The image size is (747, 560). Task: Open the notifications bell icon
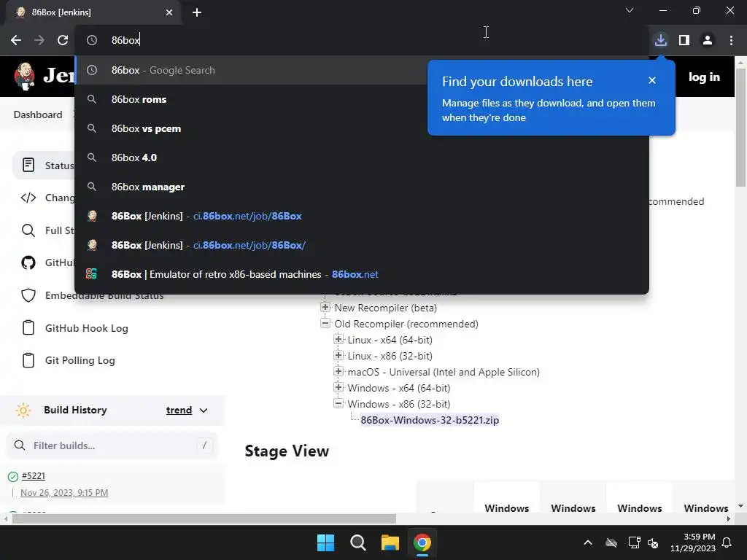click(x=727, y=542)
